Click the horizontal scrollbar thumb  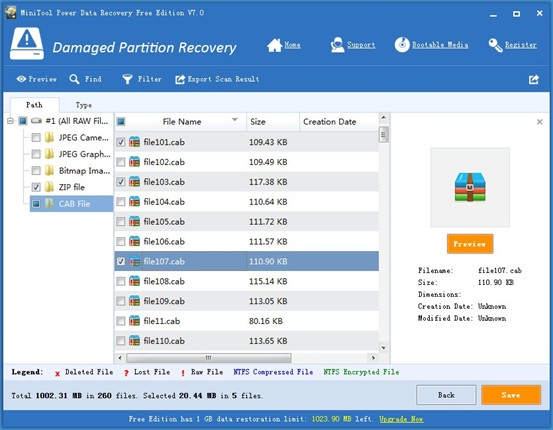209,358
